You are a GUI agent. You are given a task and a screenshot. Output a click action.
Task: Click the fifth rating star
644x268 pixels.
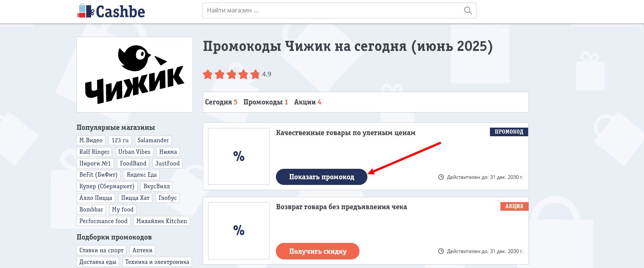pyautogui.click(x=255, y=74)
